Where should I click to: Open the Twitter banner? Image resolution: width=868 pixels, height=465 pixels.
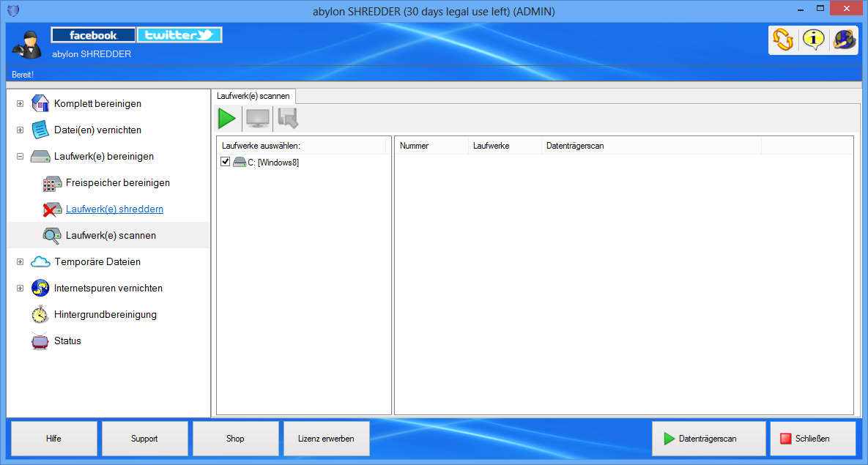[179, 35]
